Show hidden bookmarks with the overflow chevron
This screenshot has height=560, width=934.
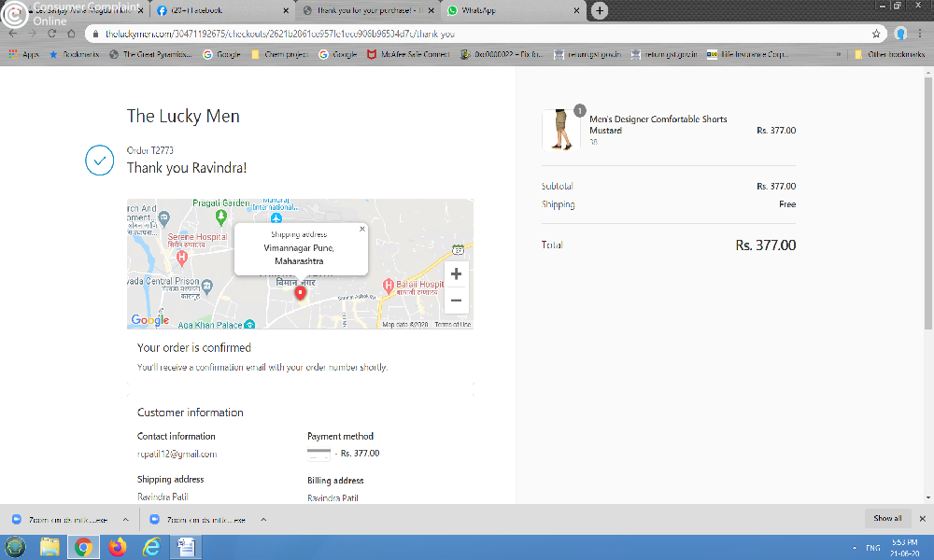click(x=838, y=54)
